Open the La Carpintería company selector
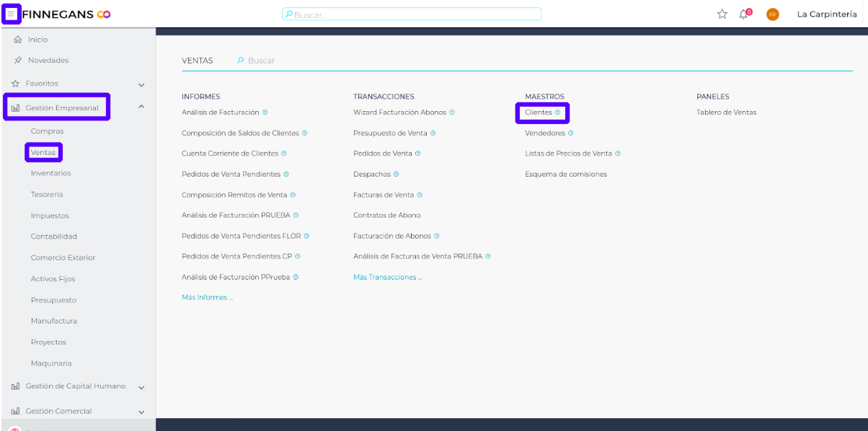This screenshot has height=431, width=868. click(x=827, y=14)
